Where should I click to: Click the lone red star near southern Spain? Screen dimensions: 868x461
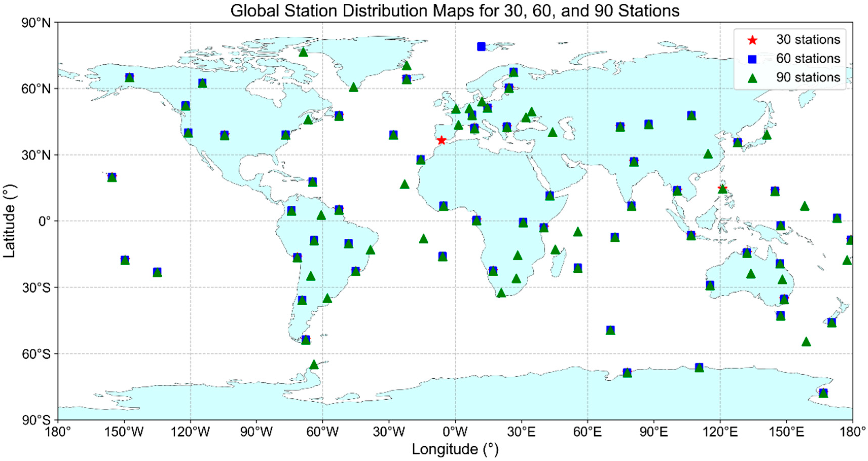coord(441,141)
